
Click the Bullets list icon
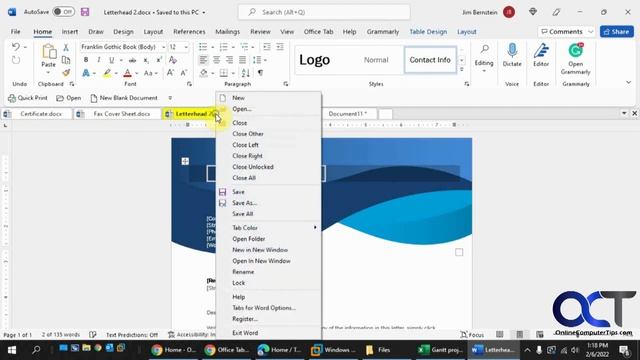pos(203,47)
